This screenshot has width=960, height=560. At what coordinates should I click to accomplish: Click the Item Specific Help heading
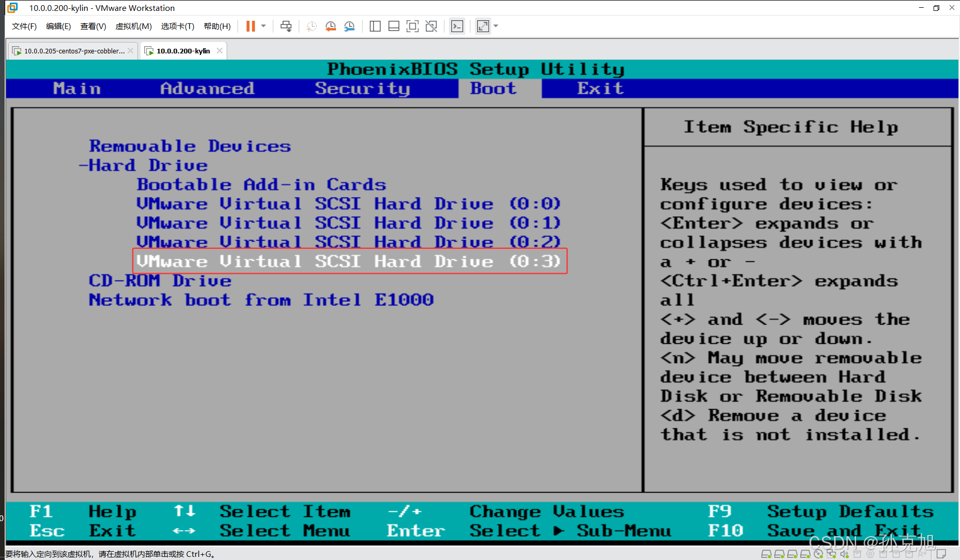[x=791, y=127]
